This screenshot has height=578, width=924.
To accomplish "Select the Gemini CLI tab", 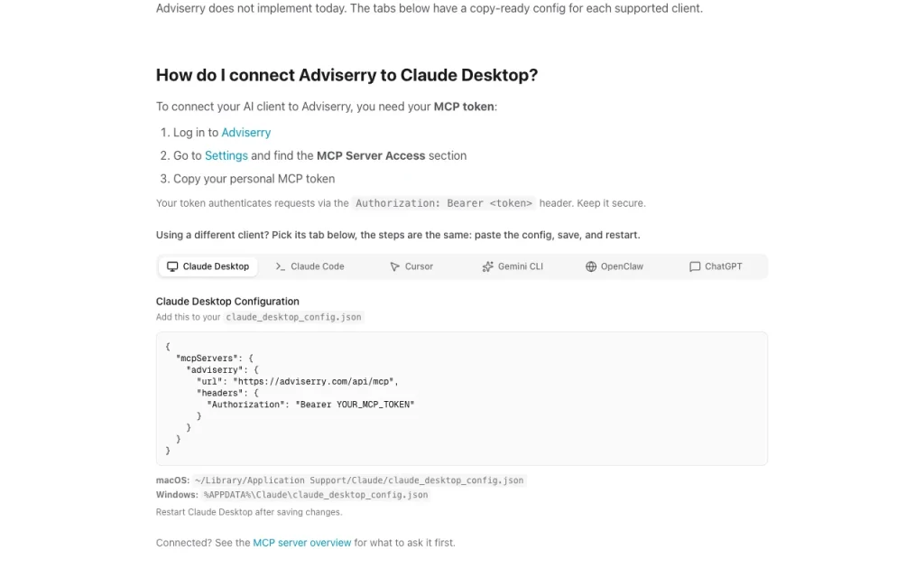I will point(513,266).
